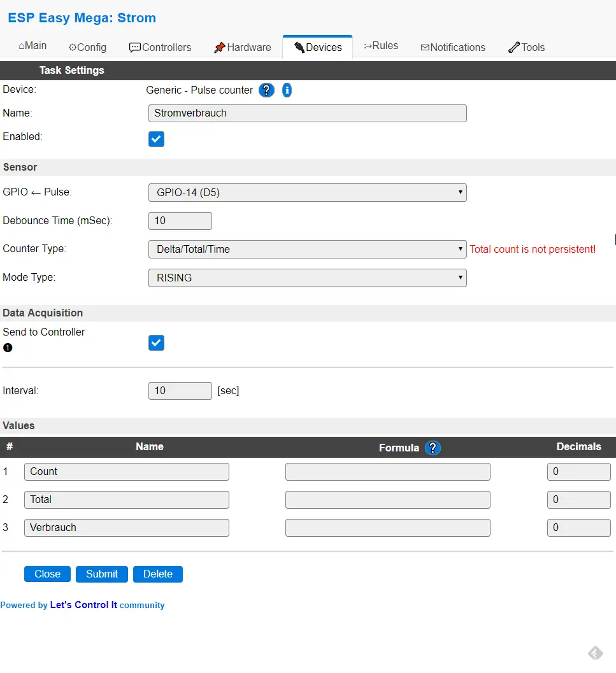Click the black numbered circle under Send to Controller

pyautogui.click(x=8, y=348)
